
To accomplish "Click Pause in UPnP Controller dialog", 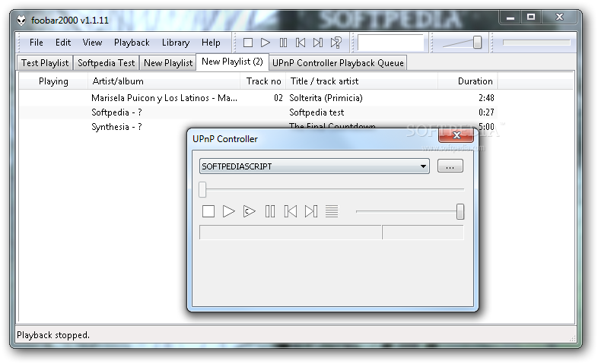I will tap(270, 211).
